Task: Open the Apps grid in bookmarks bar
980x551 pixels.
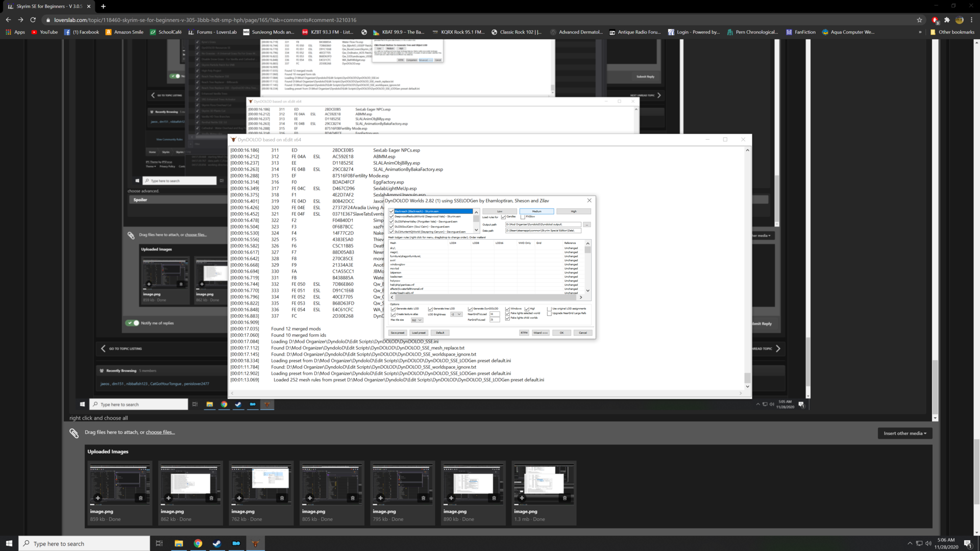Action: tap(15, 32)
